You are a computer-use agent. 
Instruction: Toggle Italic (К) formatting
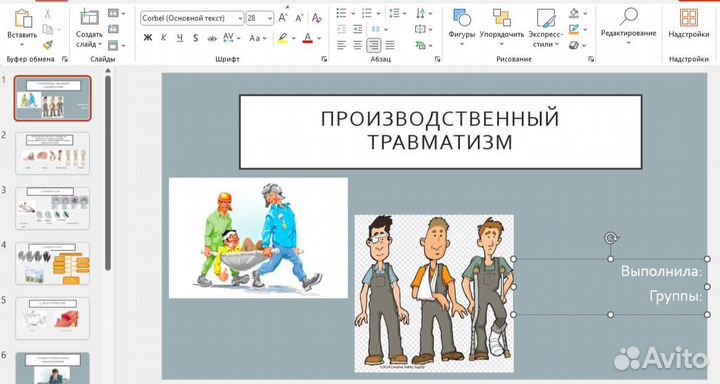[163, 38]
